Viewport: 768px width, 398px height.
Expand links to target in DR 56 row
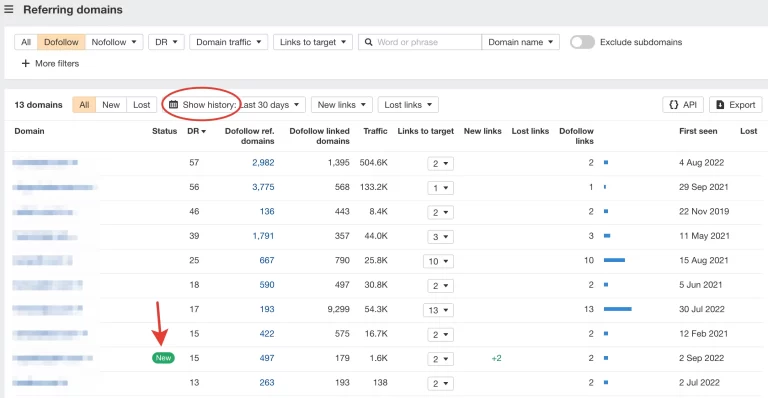coord(440,188)
